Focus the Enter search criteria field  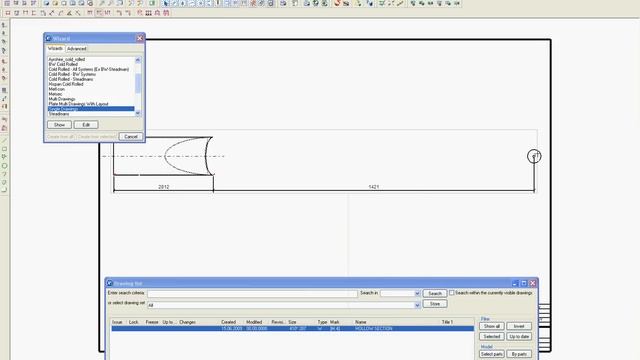[252, 293]
